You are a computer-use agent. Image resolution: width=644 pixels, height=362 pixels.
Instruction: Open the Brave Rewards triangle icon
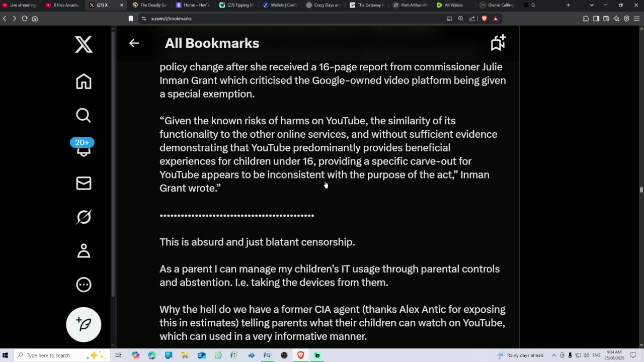pyautogui.click(x=496, y=19)
